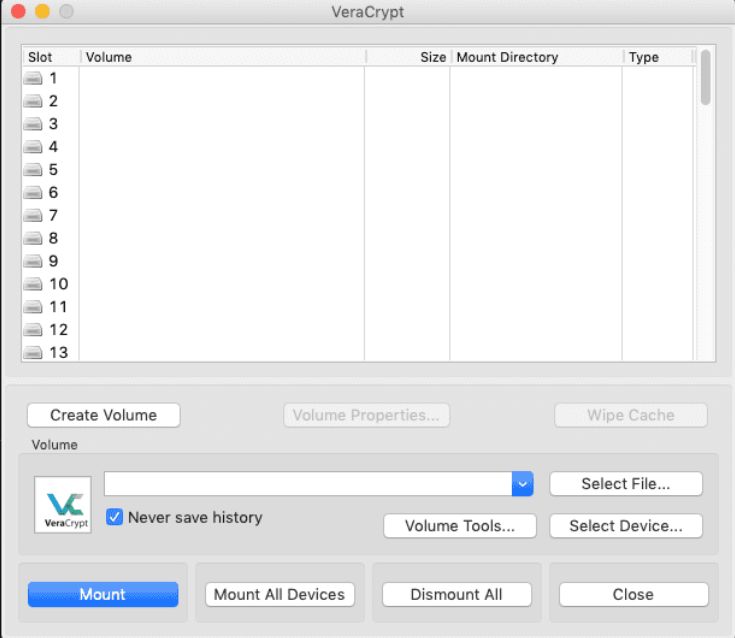
Task: Select the drive icon for slot 13
Action: point(33,352)
